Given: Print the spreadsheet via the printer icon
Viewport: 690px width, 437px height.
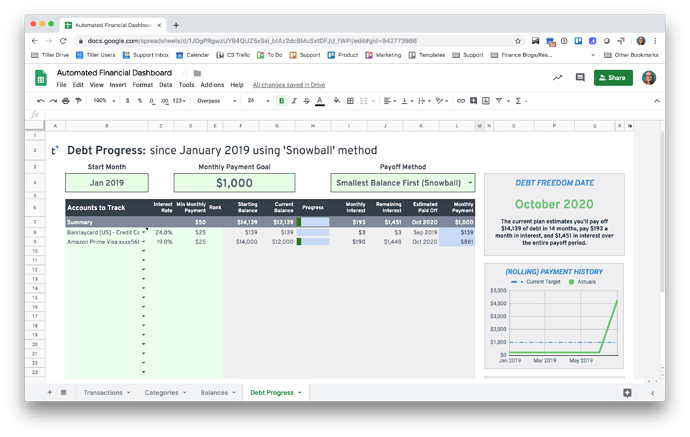Looking at the screenshot, I should click(x=66, y=101).
